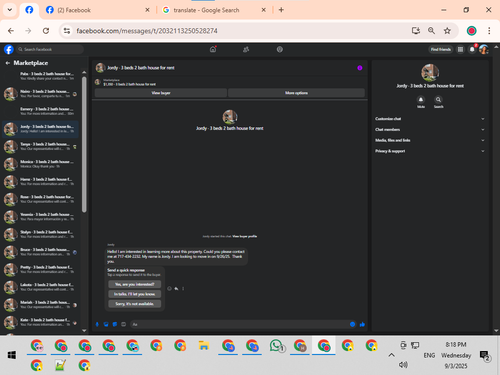
Task: Open View buyer profile link
Action: click(245, 236)
